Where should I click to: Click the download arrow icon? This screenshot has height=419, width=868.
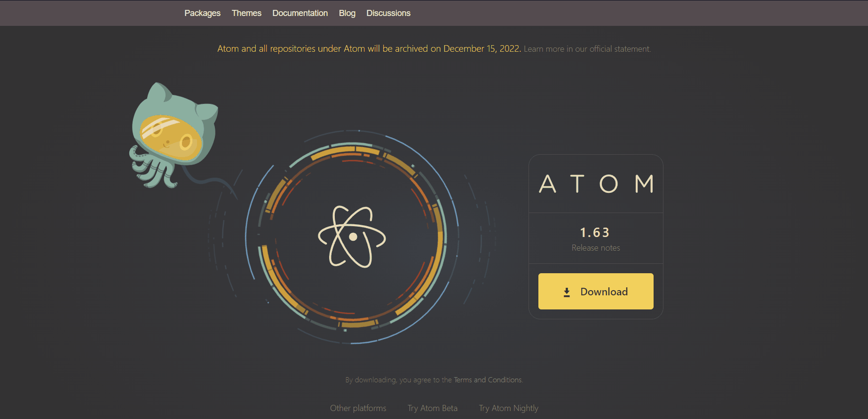coord(567,292)
